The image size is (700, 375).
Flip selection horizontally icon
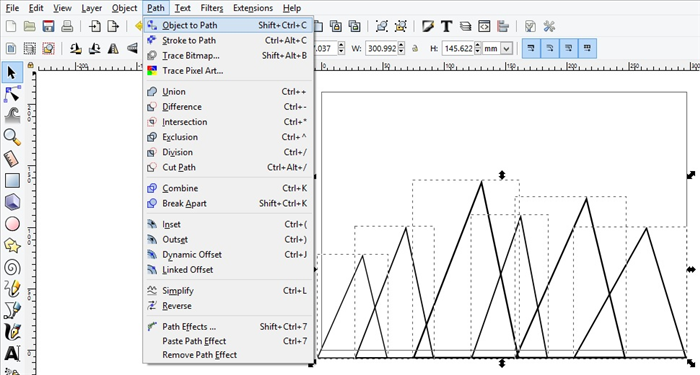[113, 48]
